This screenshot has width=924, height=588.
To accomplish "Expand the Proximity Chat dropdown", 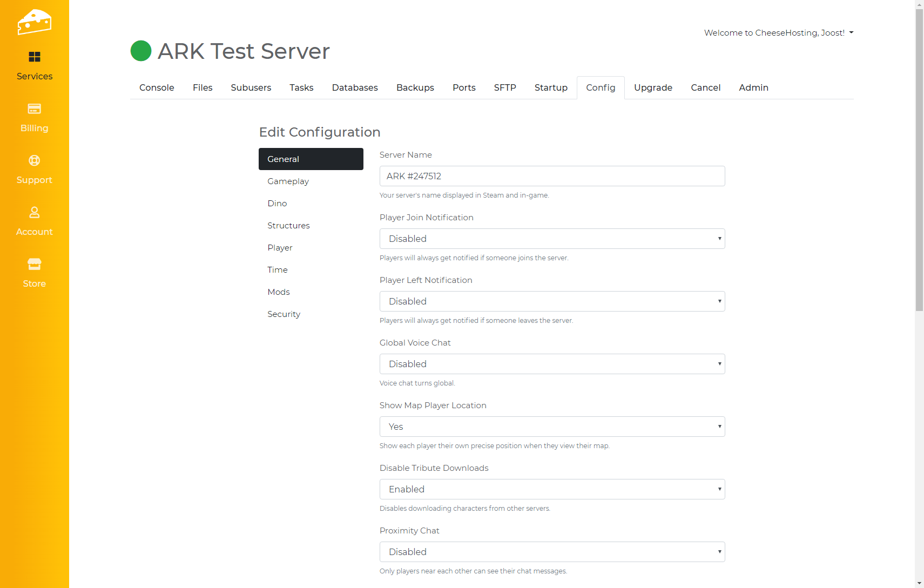I will pyautogui.click(x=551, y=552).
